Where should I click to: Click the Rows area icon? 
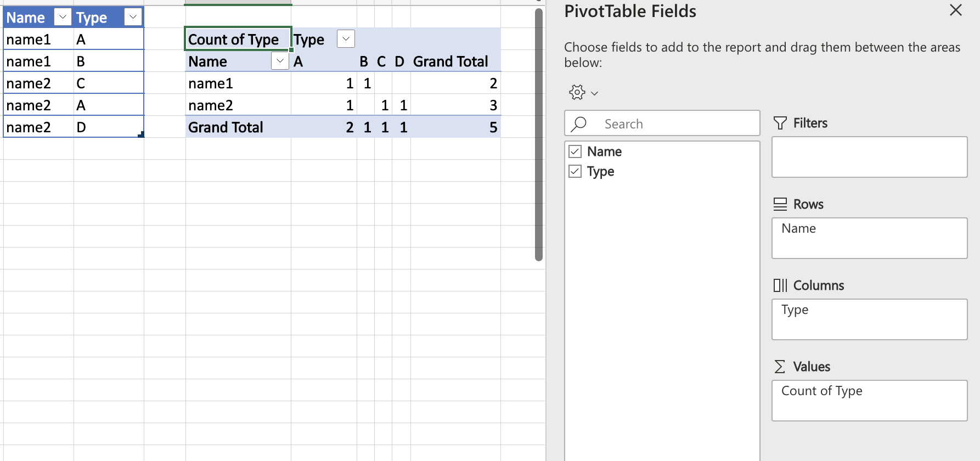pyautogui.click(x=780, y=204)
